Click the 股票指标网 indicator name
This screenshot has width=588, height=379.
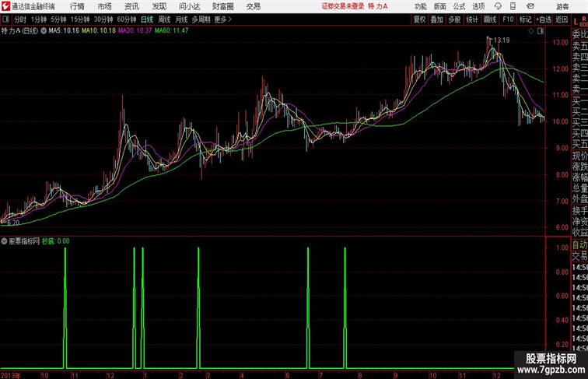[24, 241]
